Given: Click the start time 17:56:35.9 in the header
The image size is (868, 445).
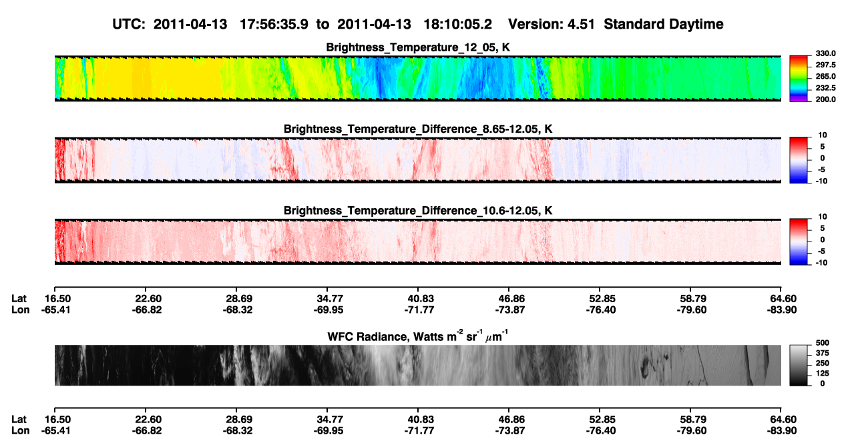Looking at the screenshot, I should tap(273, 25).
